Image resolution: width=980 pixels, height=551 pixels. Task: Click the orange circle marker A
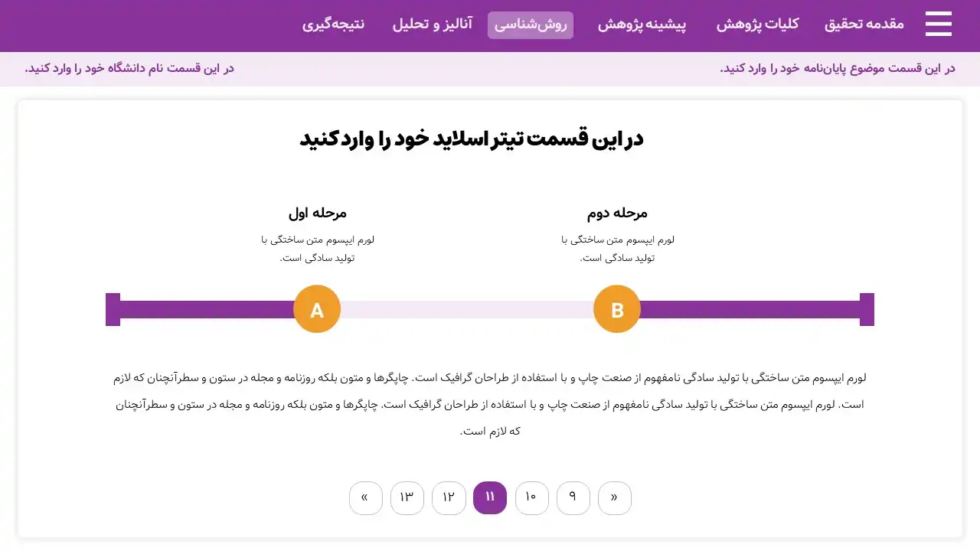[x=317, y=309]
